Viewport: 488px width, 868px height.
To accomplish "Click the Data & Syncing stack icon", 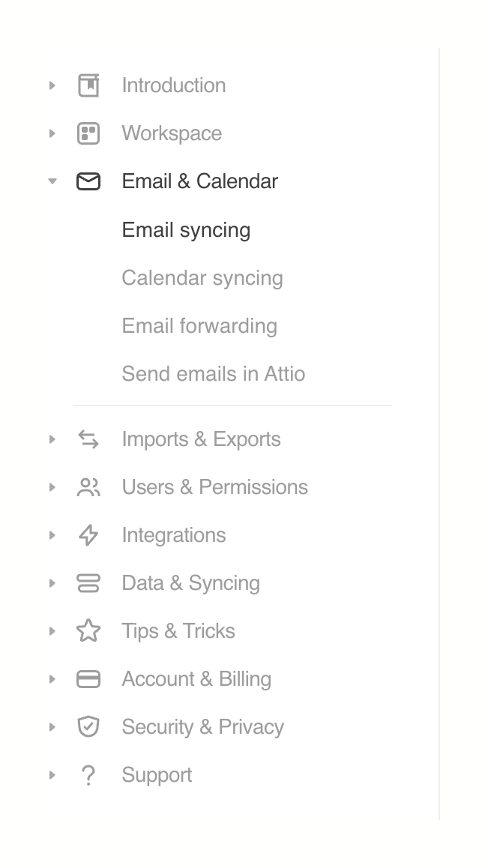I will pyautogui.click(x=88, y=582).
